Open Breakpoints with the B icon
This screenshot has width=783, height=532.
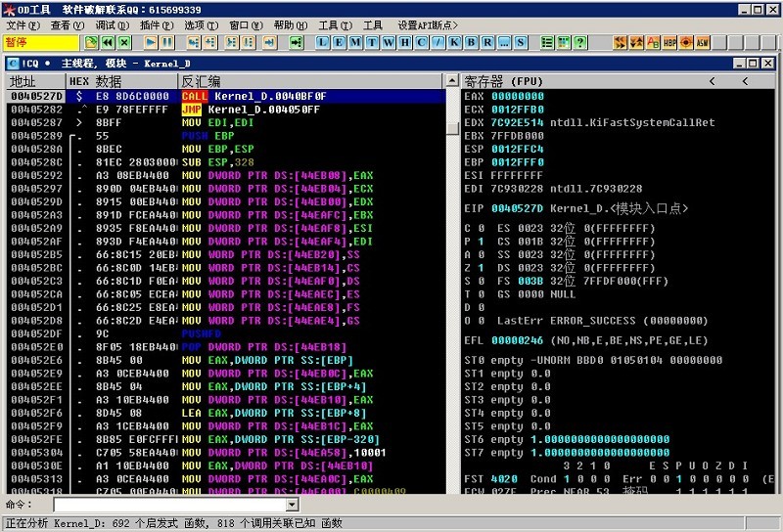[x=471, y=42]
